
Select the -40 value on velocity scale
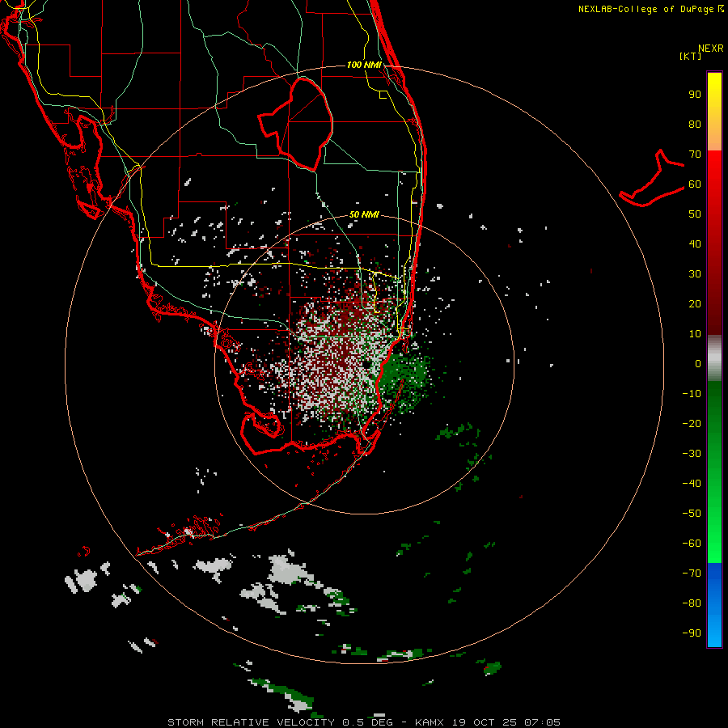point(692,484)
